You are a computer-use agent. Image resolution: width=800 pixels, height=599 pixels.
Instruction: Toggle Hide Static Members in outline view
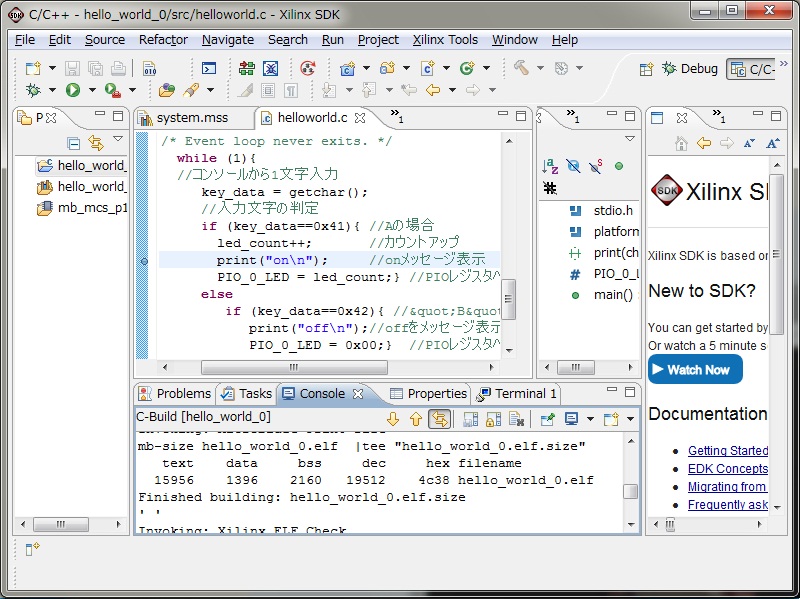pyautogui.click(x=596, y=166)
